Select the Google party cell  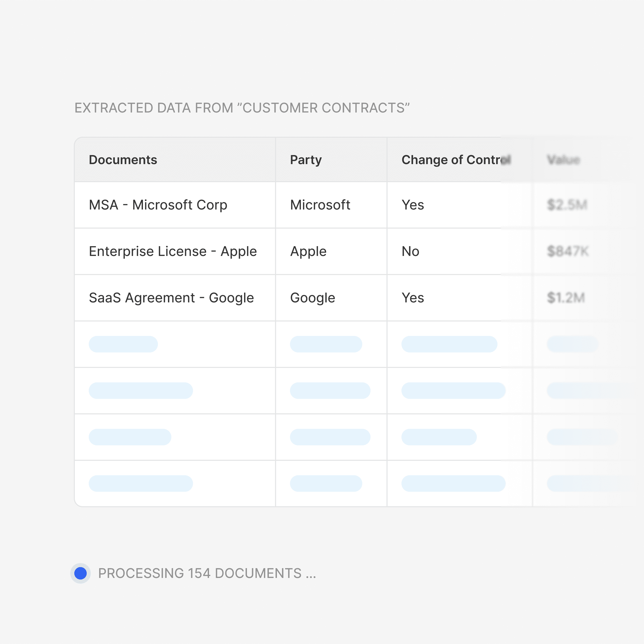312,298
